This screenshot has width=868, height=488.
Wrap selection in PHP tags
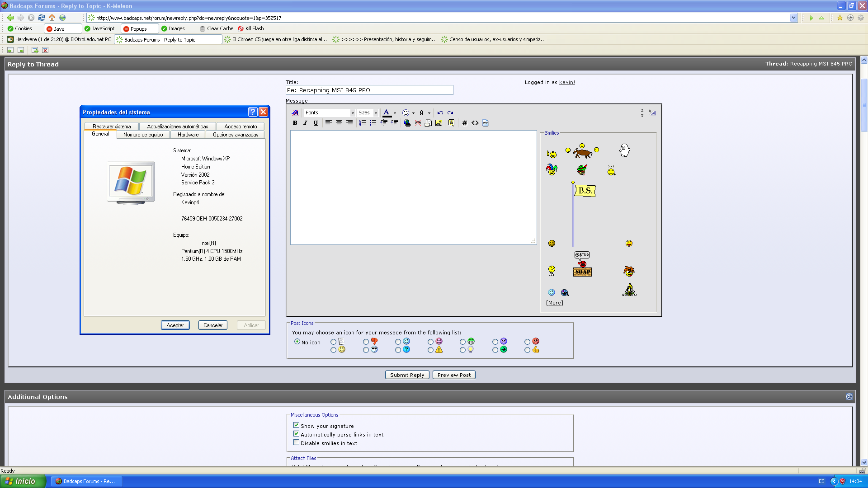click(485, 123)
